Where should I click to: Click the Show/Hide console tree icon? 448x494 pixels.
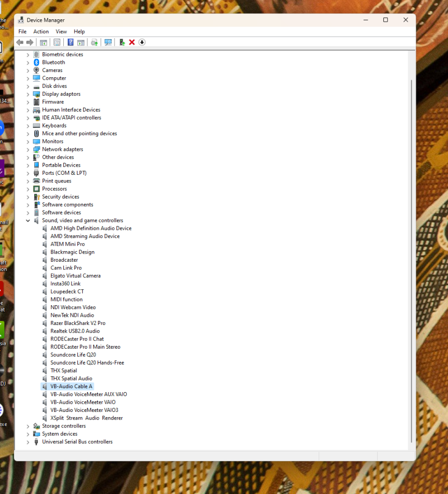click(x=43, y=42)
